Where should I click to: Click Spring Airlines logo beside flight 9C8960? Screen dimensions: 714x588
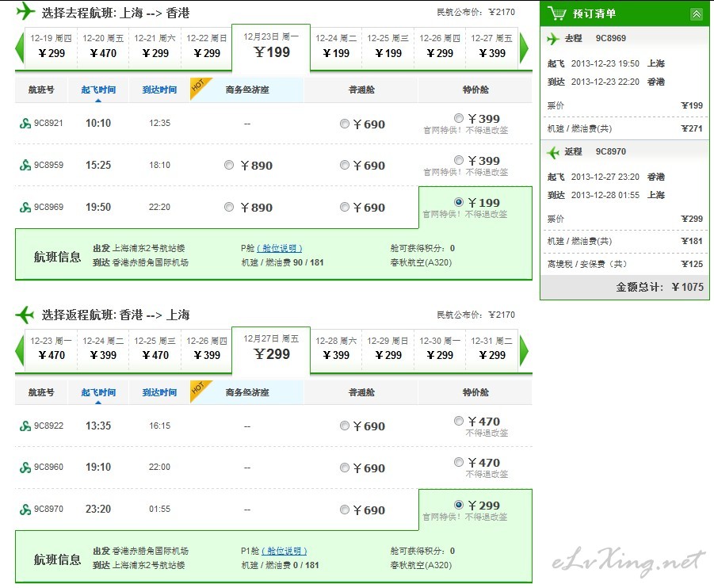coord(25,468)
